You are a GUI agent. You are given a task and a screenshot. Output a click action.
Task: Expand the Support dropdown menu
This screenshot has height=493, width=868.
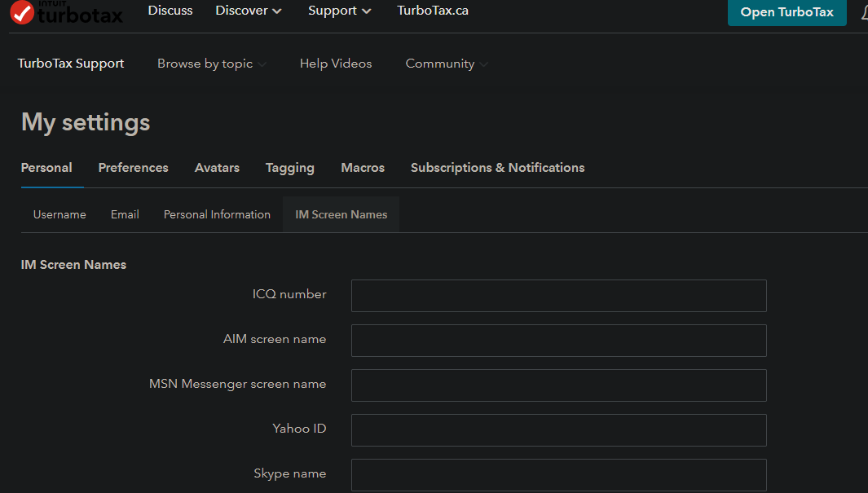tap(339, 11)
